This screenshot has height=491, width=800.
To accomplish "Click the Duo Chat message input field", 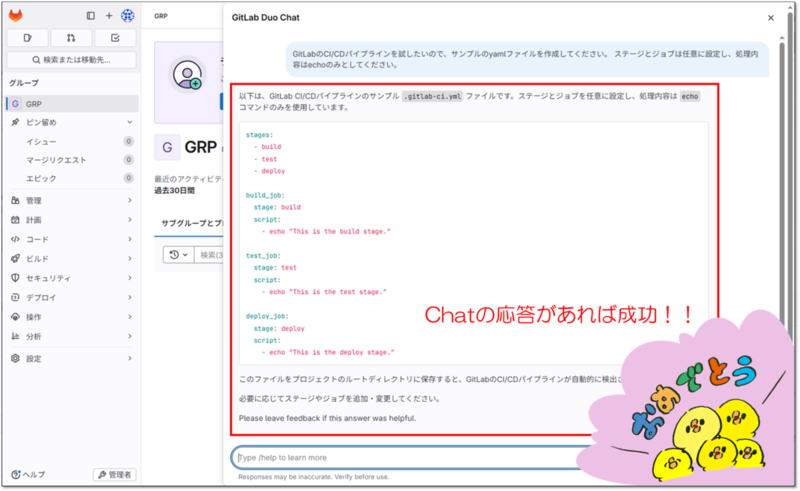I will [413, 457].
